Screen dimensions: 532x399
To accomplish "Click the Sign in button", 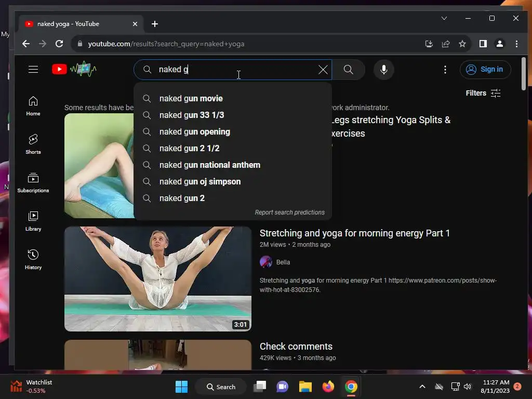I will coord(485,69).
